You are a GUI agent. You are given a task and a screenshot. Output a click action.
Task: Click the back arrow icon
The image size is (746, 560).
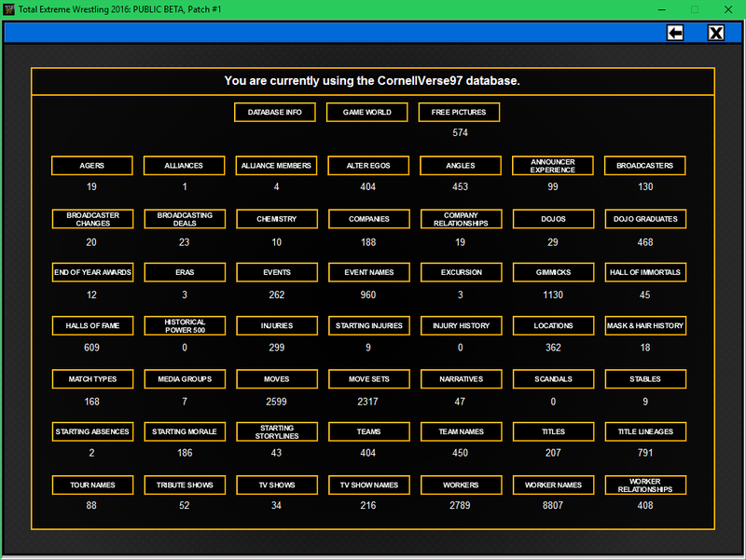click(674, 33)
